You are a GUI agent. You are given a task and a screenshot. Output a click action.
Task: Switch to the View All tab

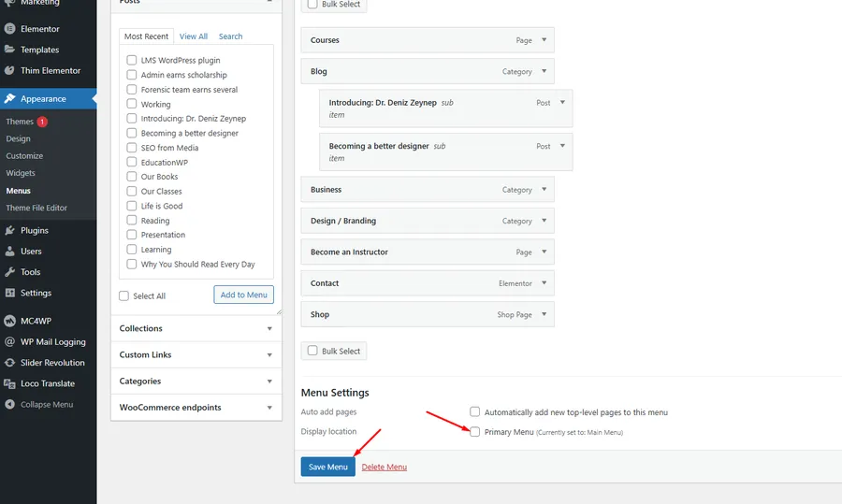[194, 36]
